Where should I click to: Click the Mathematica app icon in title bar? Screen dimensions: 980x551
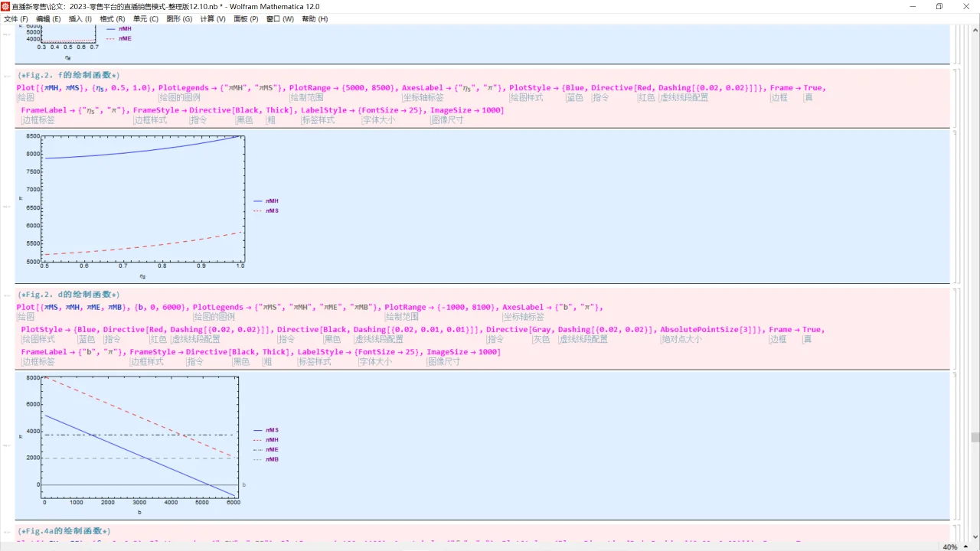[5, 6]
